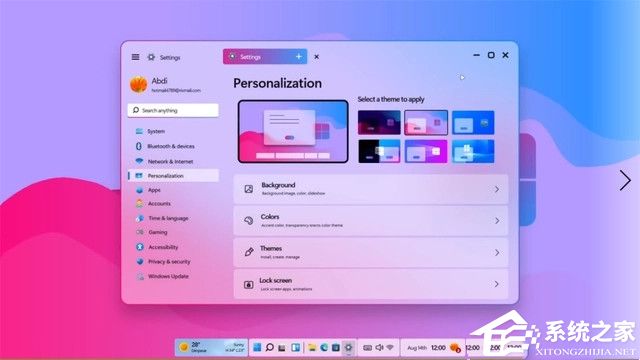
Task: Click the Lock screen icon
Action: (x=249, y=284)
